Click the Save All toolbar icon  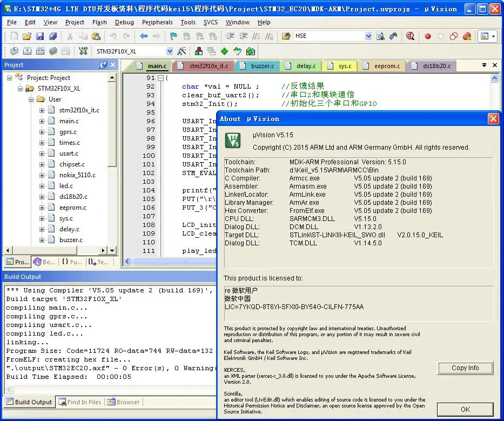[x=53, y=36]
